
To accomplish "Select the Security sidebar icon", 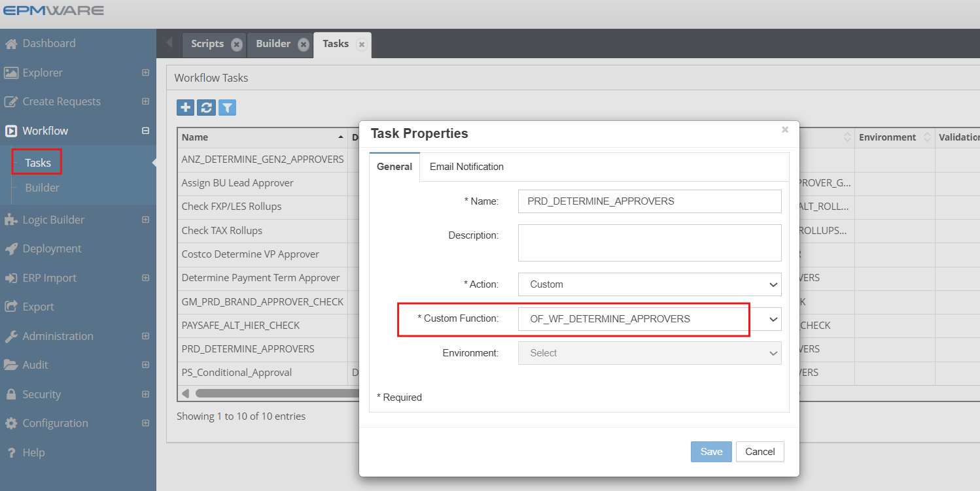I will coord(15,394).
